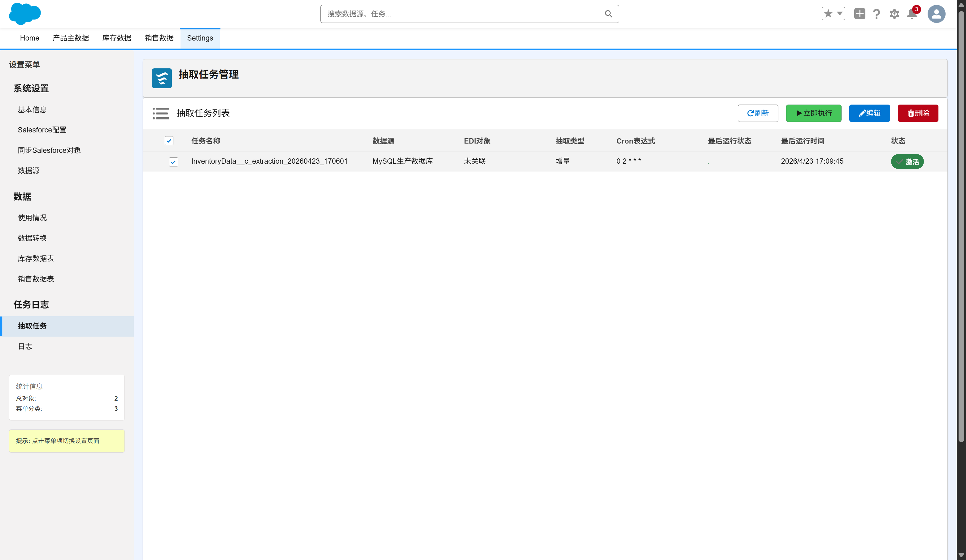
Task: Click the blue 编辑 button
Action: pyautogui.click(x=869, y=113)
